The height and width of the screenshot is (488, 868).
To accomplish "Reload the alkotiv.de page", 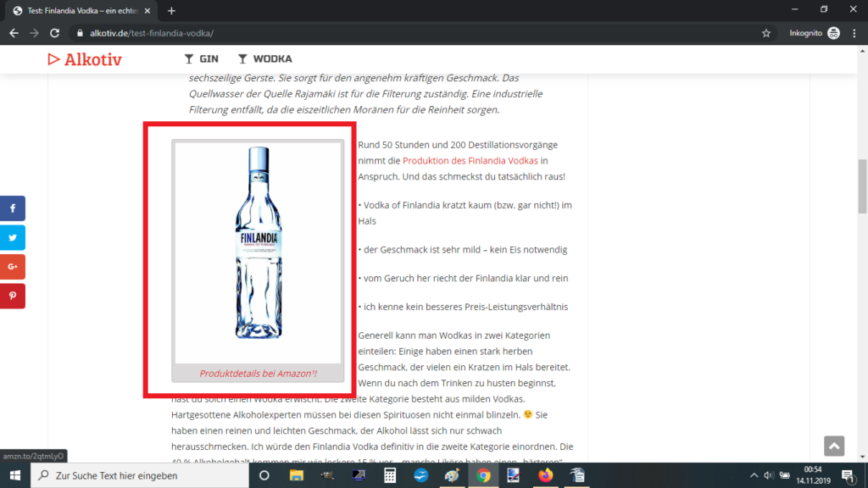I will tap(54, 33).
